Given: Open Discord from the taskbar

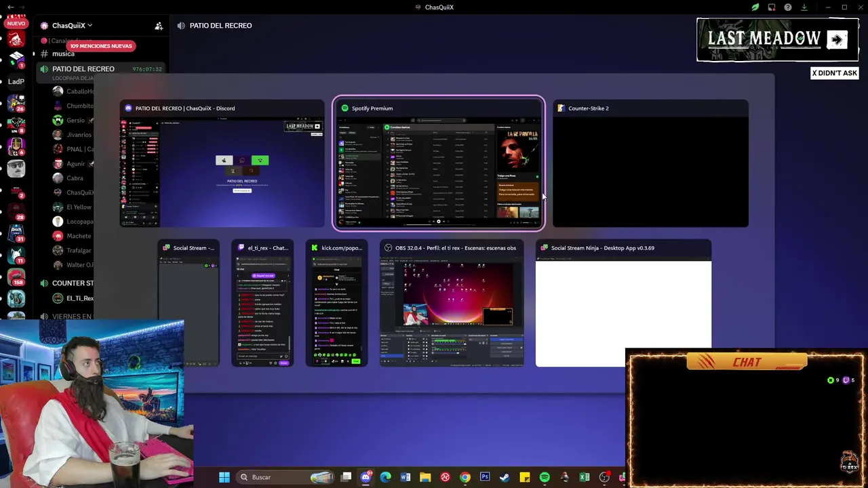Looking at the screenshot, I should (366, 477).
